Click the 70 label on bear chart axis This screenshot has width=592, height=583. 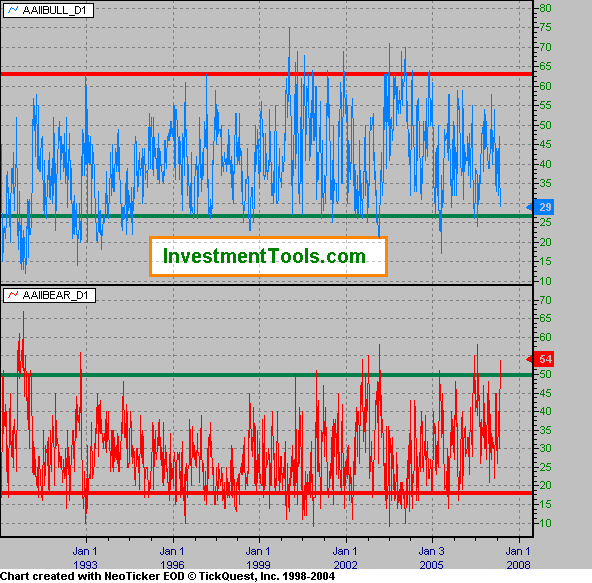point(545,301)
